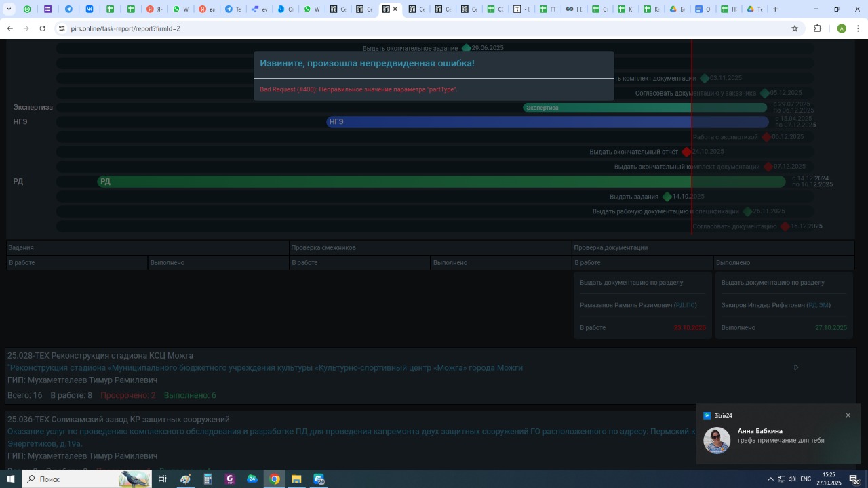Click the site info icon in address bar
The height and width of the screenshot is (488, 868).
62,28
